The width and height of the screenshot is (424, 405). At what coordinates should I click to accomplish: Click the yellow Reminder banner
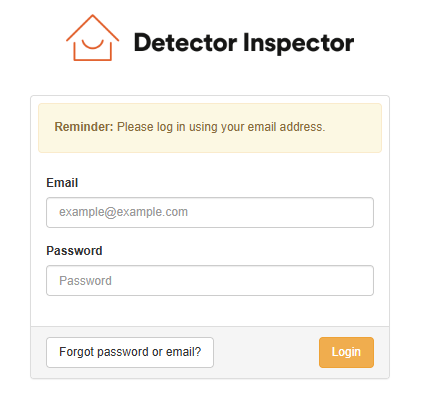(210, 128)
